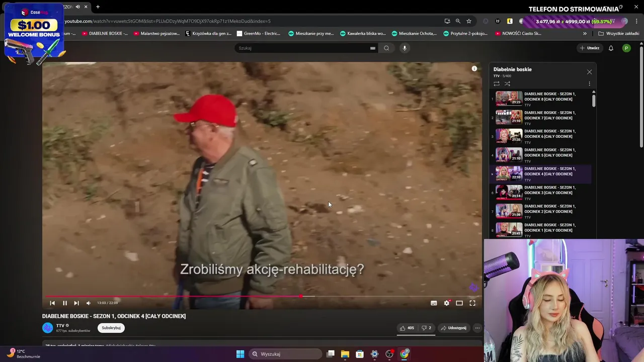Open the Mieszkanie przy me bookmark

(311, 34)
